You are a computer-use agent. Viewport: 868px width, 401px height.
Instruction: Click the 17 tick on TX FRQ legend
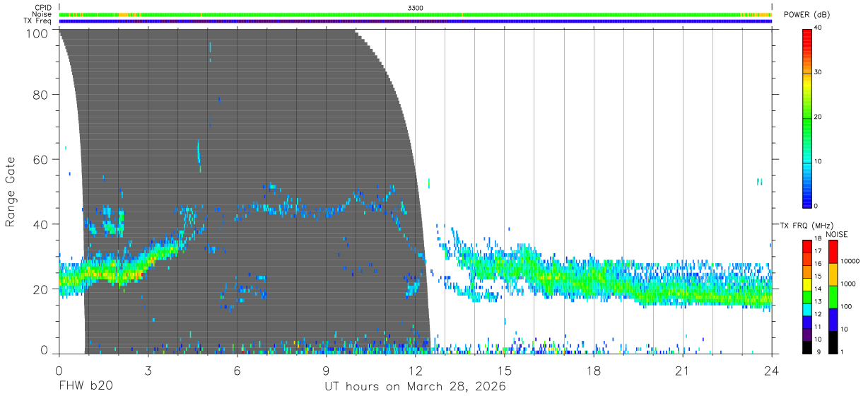[819, 251]
